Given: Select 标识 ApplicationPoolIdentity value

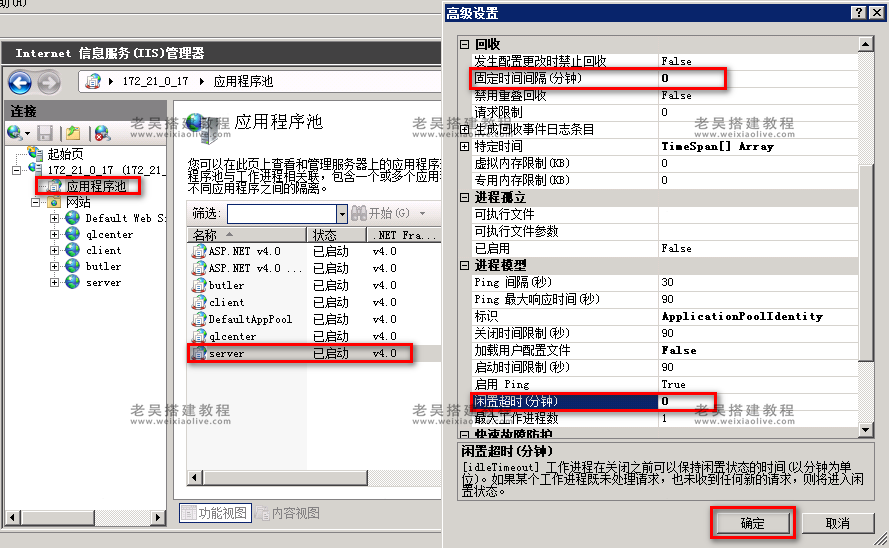Looking at the screenshot, I should pyautogui.click(x=758, y=316).
